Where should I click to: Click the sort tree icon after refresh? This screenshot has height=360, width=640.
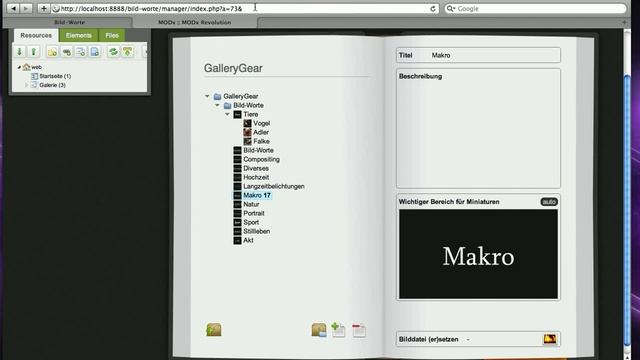pos(128,52)
